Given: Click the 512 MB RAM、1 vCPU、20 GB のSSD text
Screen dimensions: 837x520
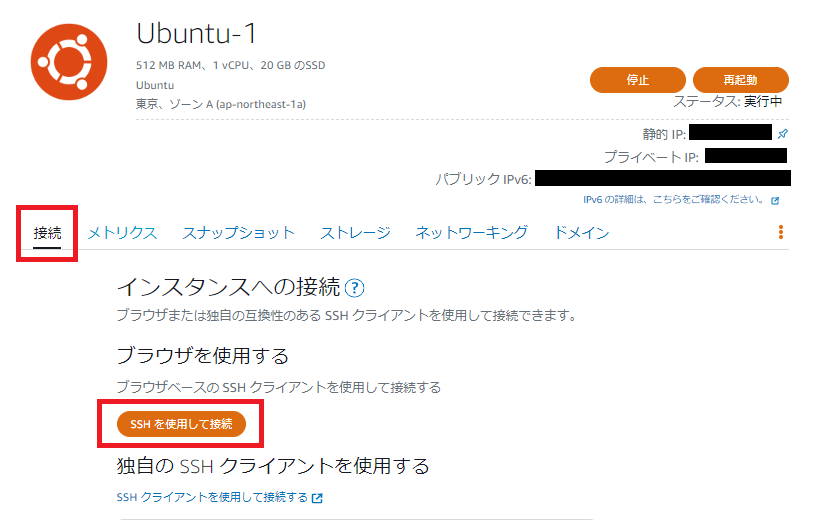Looking at the screenshot, I should click(230, 66).
